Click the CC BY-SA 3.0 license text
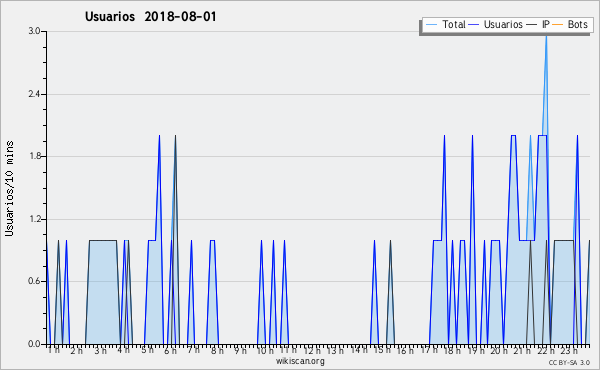 point(569,363)
